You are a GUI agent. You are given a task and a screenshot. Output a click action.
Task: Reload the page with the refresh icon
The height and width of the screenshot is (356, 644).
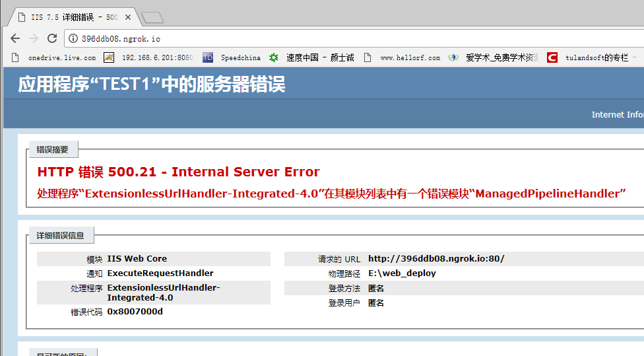[52, 39]
